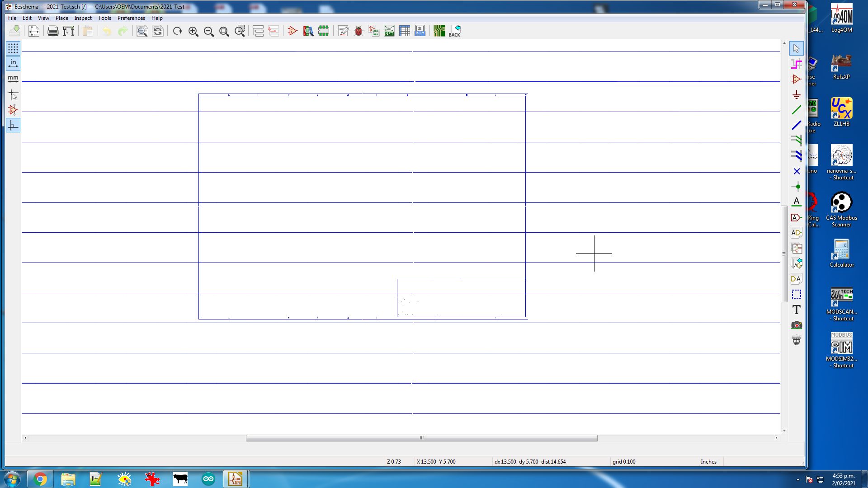Open the Plot schematic dialog
This screenshot has width=868, height=488.
click(69, 31)
